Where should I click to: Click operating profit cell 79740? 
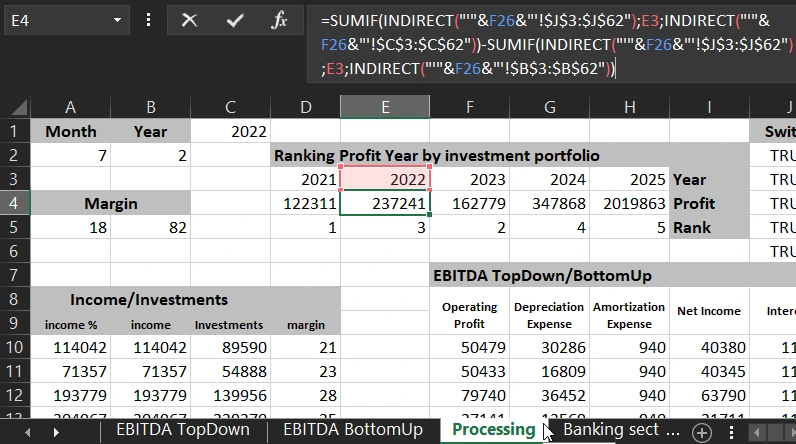point(470,395)
